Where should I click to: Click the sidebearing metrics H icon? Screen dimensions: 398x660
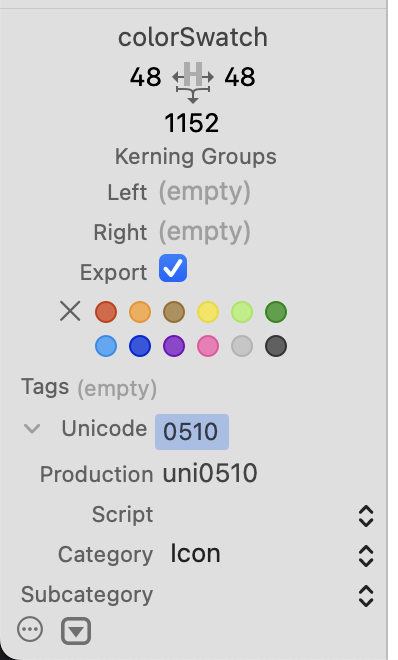coord(193,82)
